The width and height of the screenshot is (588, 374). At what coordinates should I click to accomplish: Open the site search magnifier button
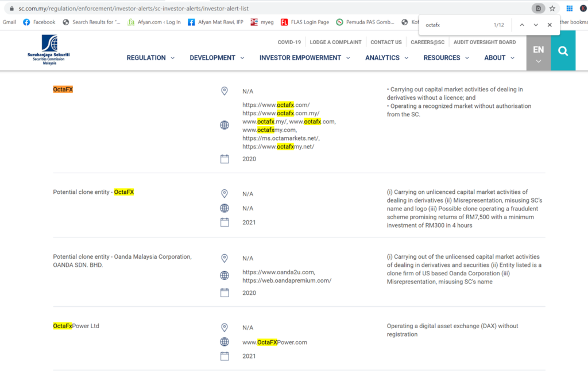(563, 50)
